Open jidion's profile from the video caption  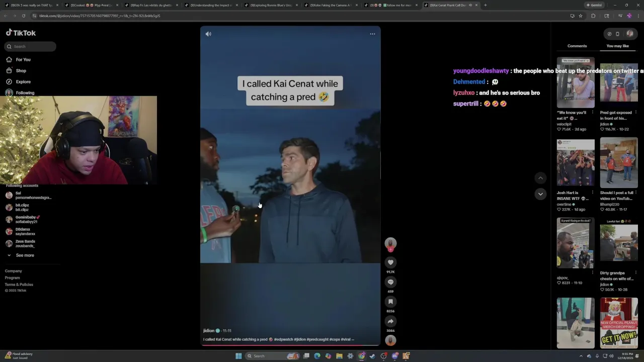[209, 331]
